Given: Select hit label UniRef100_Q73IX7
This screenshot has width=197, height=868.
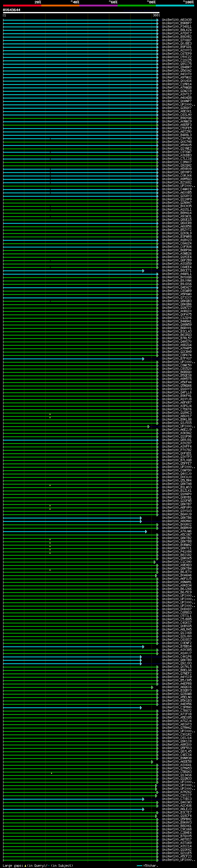Looking at the screenshot, I should coord(177,297).
